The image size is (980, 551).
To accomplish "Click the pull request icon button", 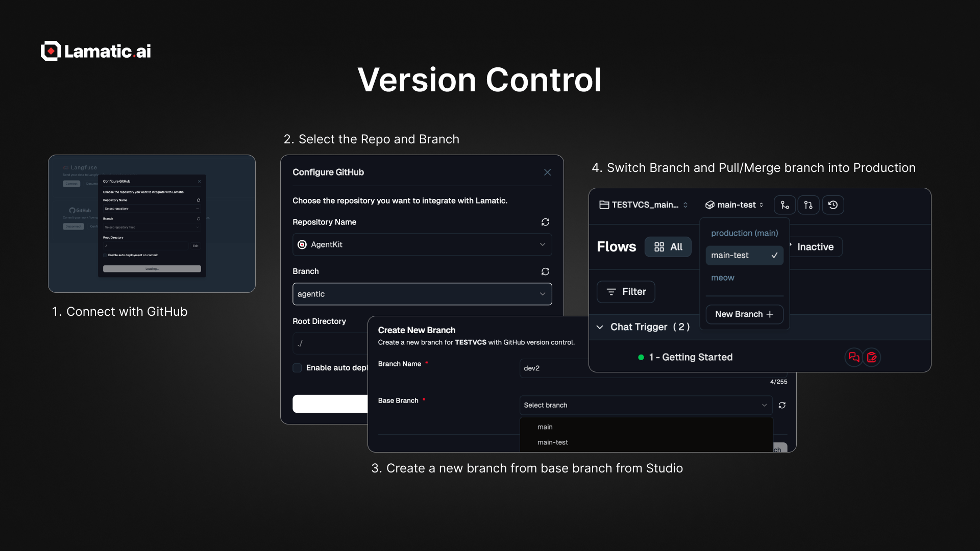I will pyautogui.click(x=808, y=205).
